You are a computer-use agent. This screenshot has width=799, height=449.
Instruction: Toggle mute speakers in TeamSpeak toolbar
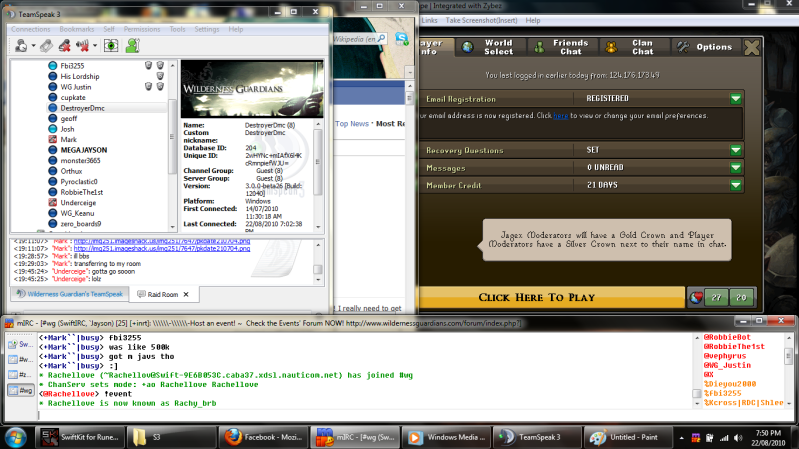(x=82, y=46)
